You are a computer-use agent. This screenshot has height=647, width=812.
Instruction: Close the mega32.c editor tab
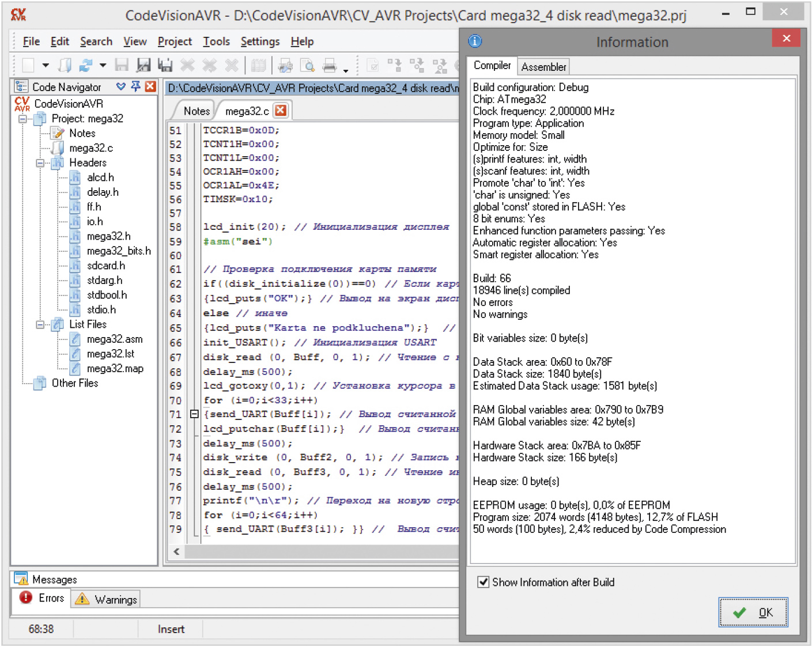pos(281,110)
